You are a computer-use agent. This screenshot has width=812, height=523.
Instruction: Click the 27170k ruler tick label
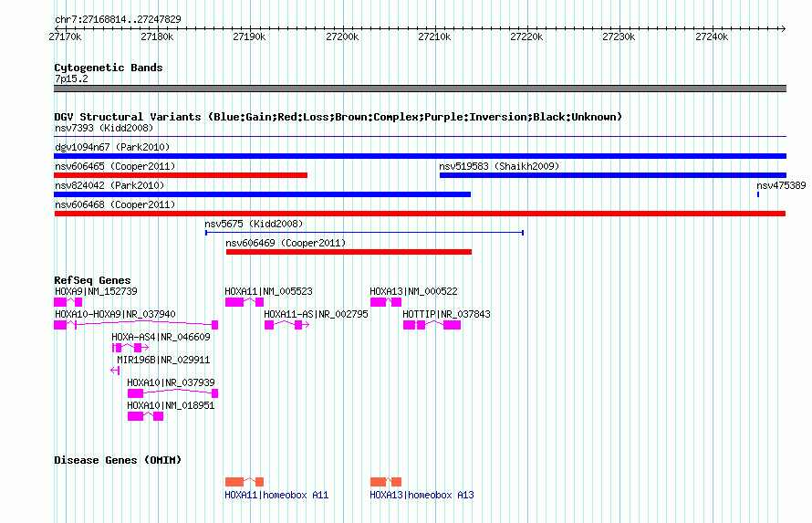(x=65, y=37)
